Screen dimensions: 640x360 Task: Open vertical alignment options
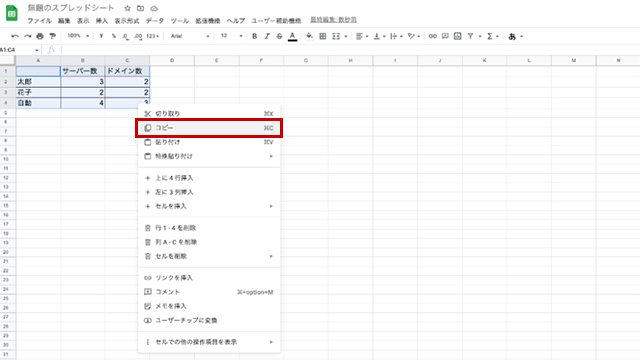(379, 36)
